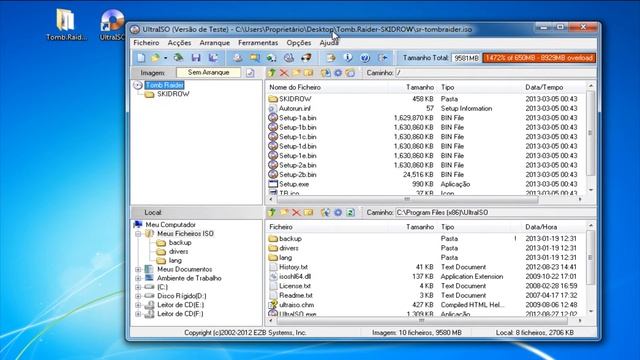Click the Open file folder toolbar icon
Screen dimensions: 640x360
tap(155, 58)
